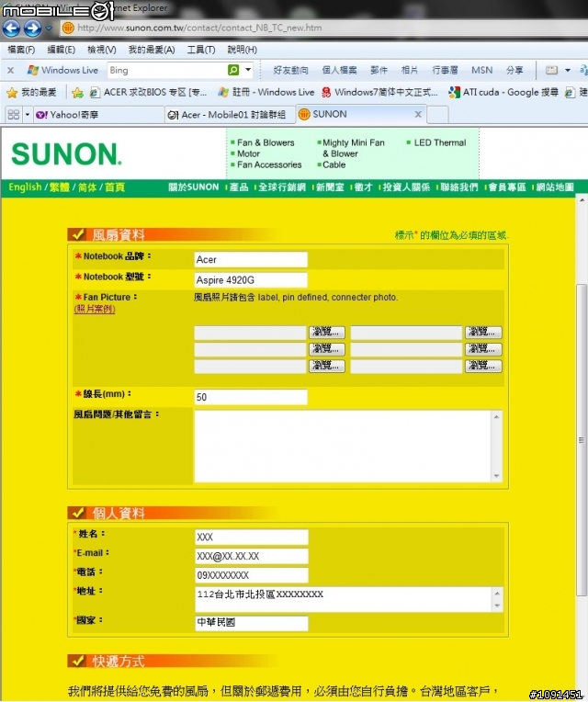Screen dimensions: 588x702
Task: Open 註冊 - Windows Live bookmark
Action: (x=266, y=92)
